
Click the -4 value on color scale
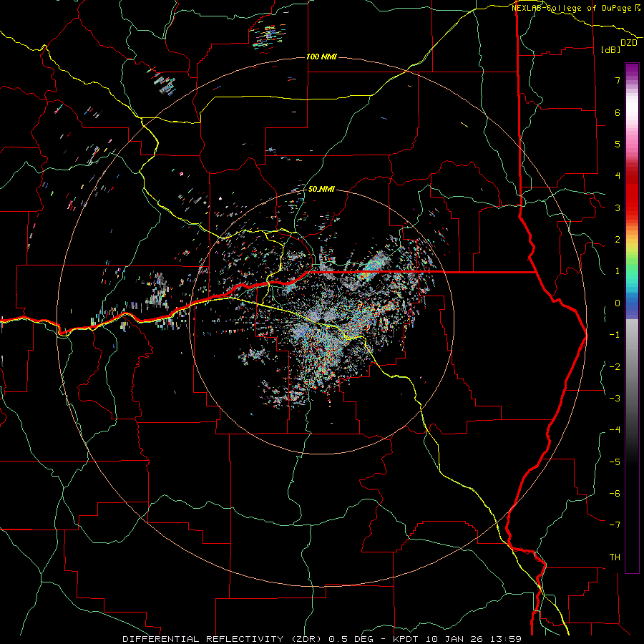(x=615, y=429)
